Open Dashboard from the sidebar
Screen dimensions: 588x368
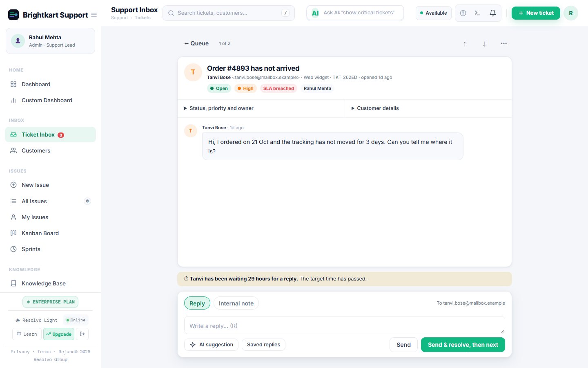tap(50, 84)
